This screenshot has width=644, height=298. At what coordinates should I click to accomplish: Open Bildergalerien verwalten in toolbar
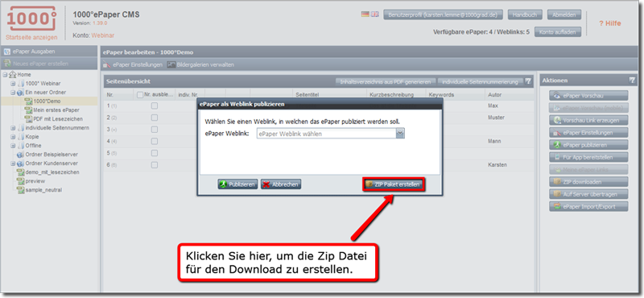(x=200, y=65)
